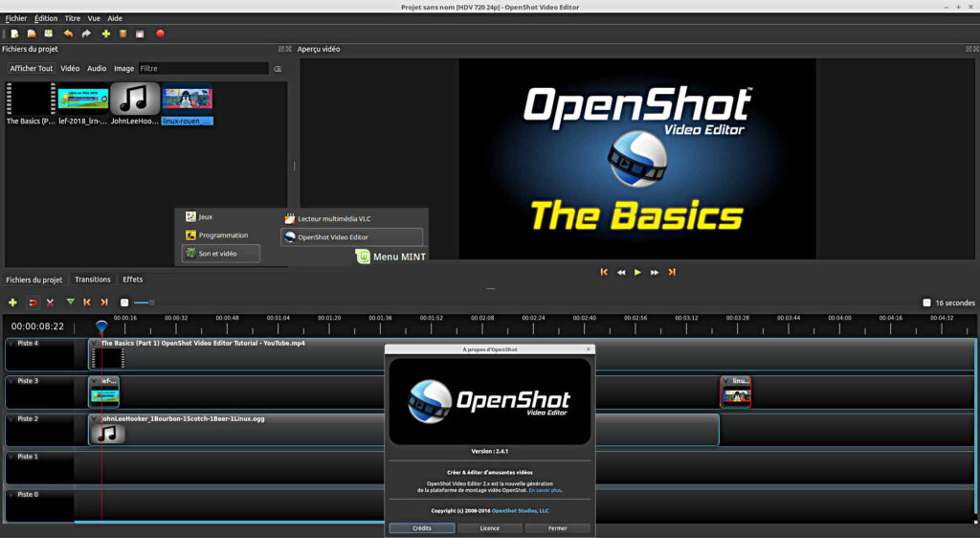Click the orange filmstrip profile icon

[123, 34]
